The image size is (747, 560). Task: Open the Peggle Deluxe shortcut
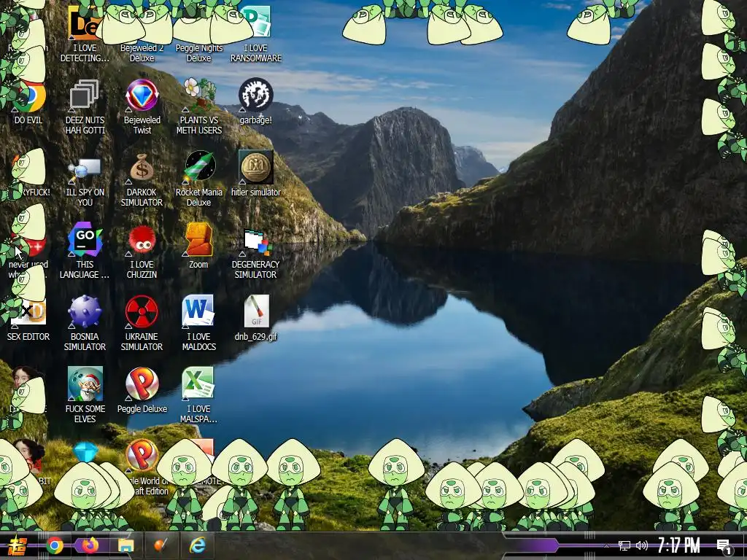142,392
